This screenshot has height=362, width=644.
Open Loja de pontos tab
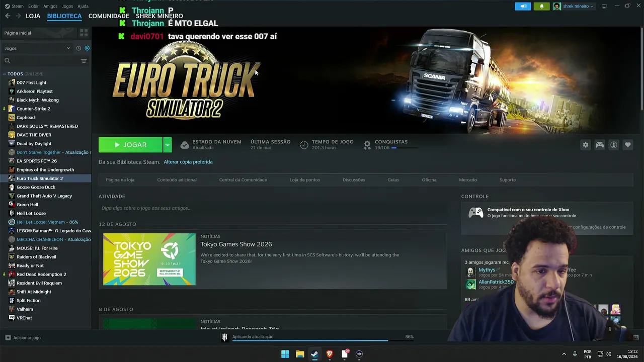pos(305,179)
